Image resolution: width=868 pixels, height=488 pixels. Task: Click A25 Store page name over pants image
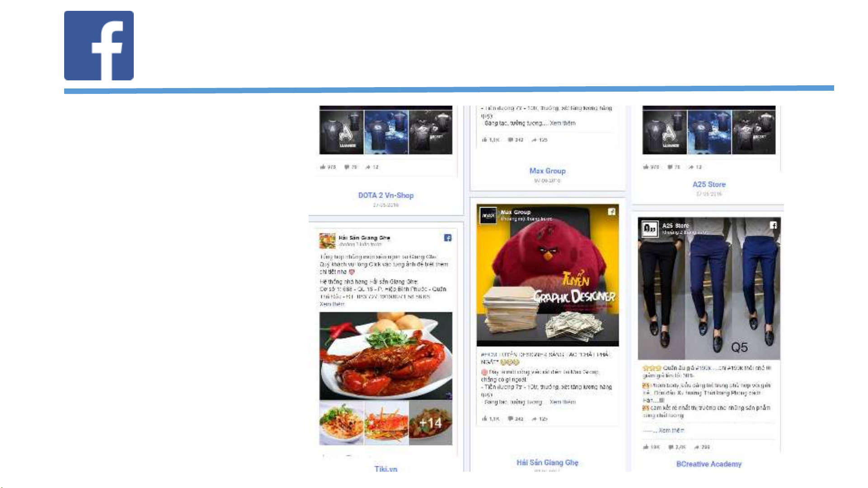point(676,225)
